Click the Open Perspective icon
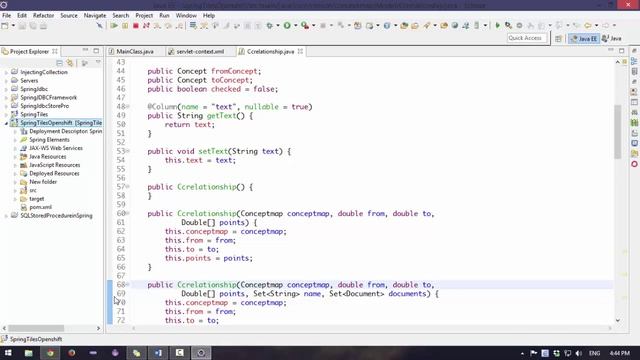The width and height of the screenshot is (640, 360). coord(558,38)
